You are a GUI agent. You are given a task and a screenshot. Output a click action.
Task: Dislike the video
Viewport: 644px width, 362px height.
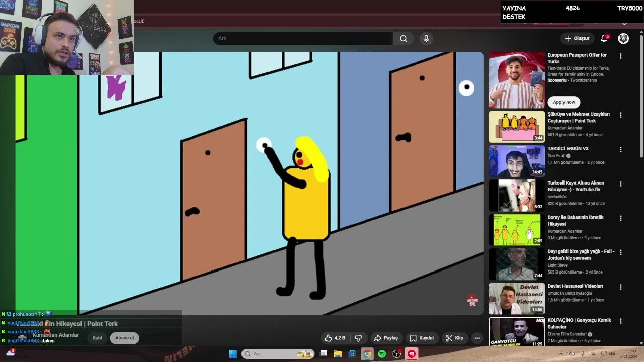click(x=359, y=338)
